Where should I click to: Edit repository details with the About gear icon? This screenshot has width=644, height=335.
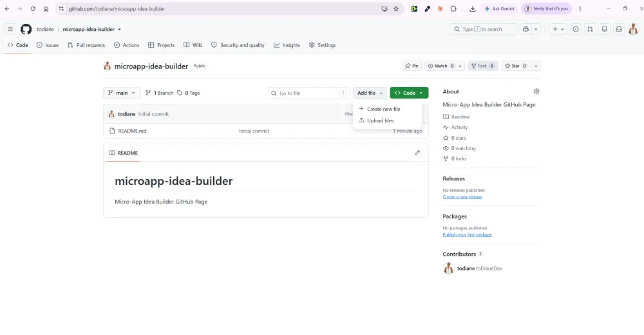pos(536,91)
